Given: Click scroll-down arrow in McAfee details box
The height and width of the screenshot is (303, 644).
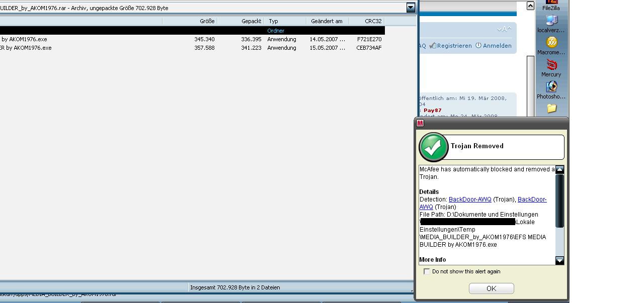Looking at the screenshot, I should click(x=559, y=260).
